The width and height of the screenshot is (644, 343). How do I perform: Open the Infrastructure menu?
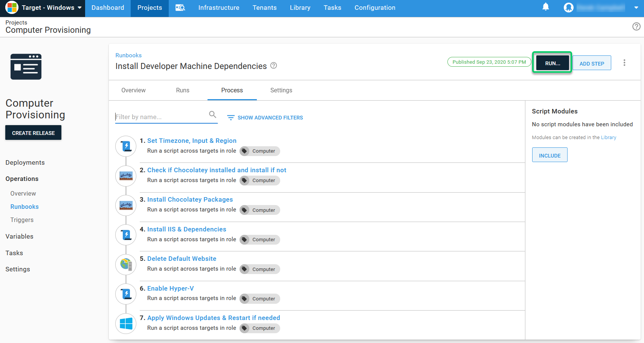(x=218, y=8)
